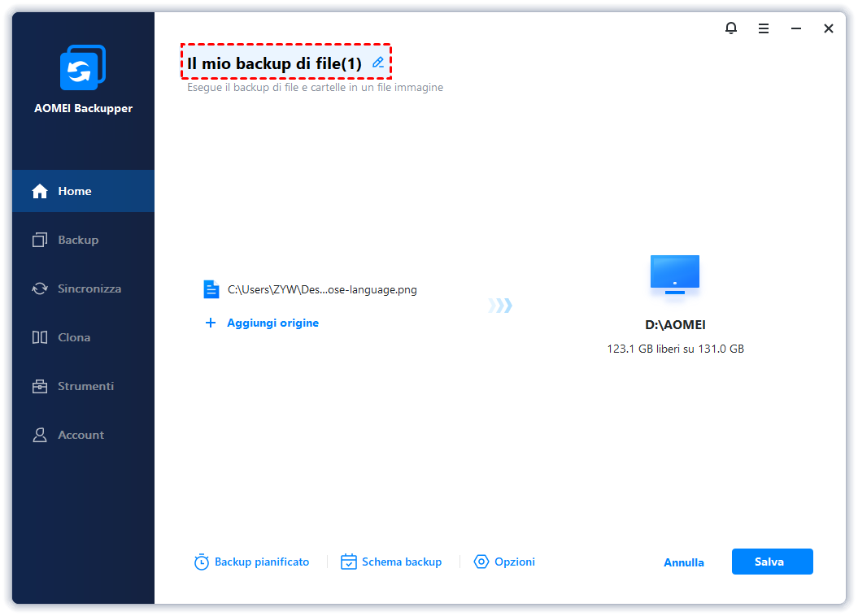Screen dimensions: 858x616
Task: Minimize the AOMEI window
Action: [796, 28]
